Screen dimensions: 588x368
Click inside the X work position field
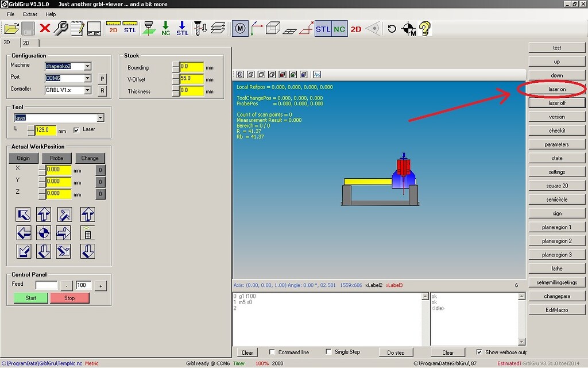[x=57, y=170]
